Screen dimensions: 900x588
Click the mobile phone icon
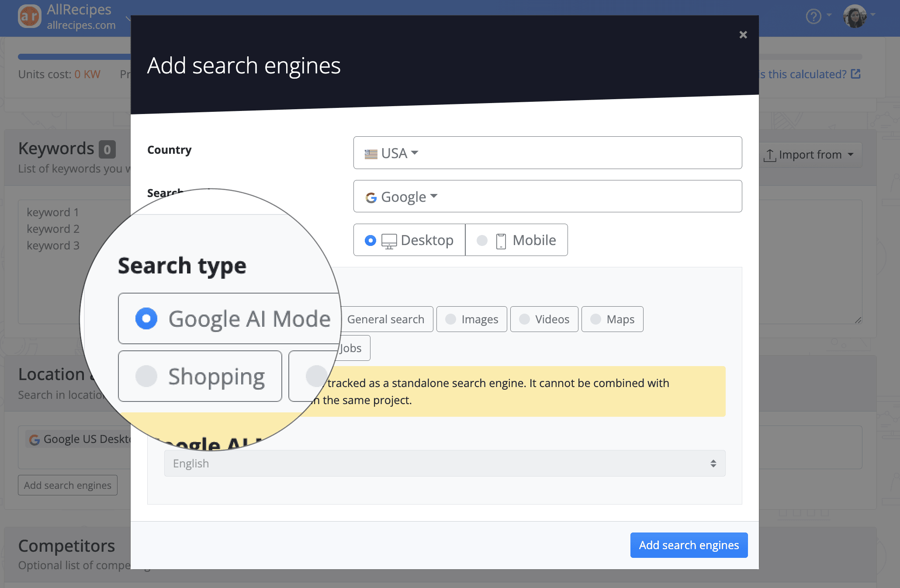[x=501, y=241]
